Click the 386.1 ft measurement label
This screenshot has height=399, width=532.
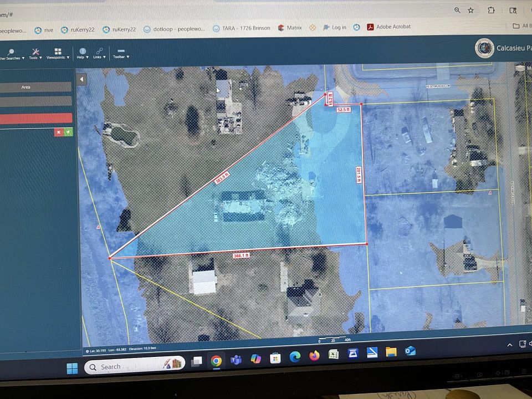241,255
